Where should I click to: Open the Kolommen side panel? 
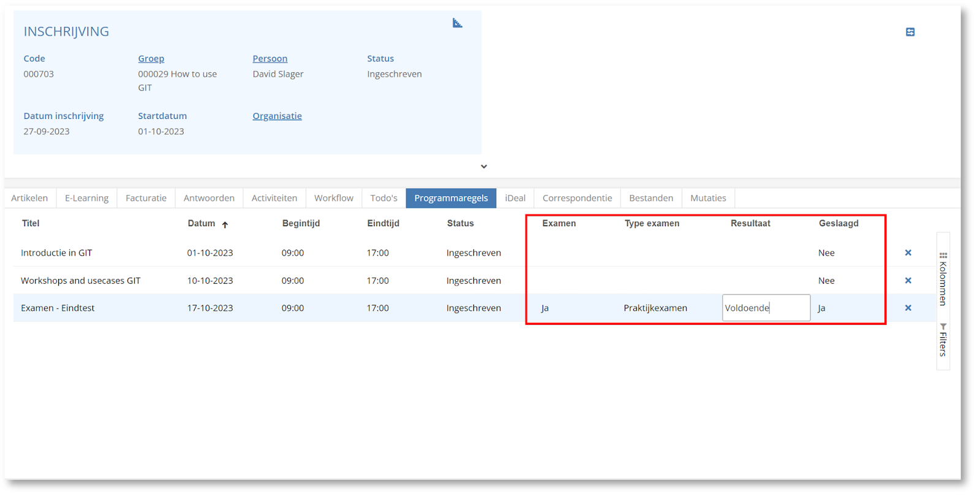(x=943, y=280)
